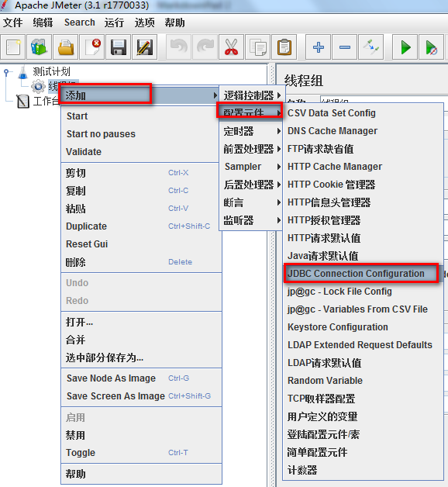Select 选中部分保存为... menu entry
Image resolution: width=448 pixels, height=487 pixels.
coord(141,357)
